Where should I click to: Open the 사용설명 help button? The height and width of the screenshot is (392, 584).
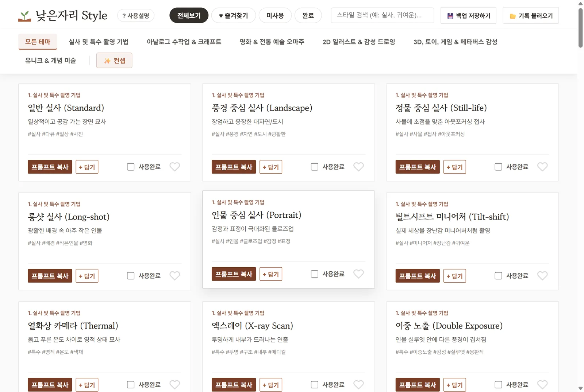[136, 16]
